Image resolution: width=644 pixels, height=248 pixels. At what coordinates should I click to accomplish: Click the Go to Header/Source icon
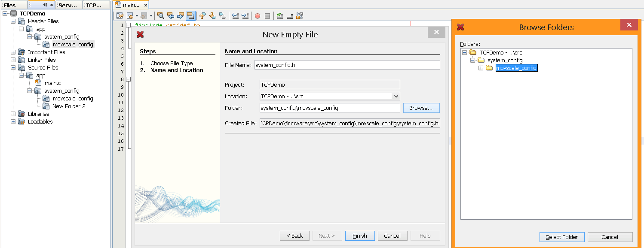tap(300, 16)
